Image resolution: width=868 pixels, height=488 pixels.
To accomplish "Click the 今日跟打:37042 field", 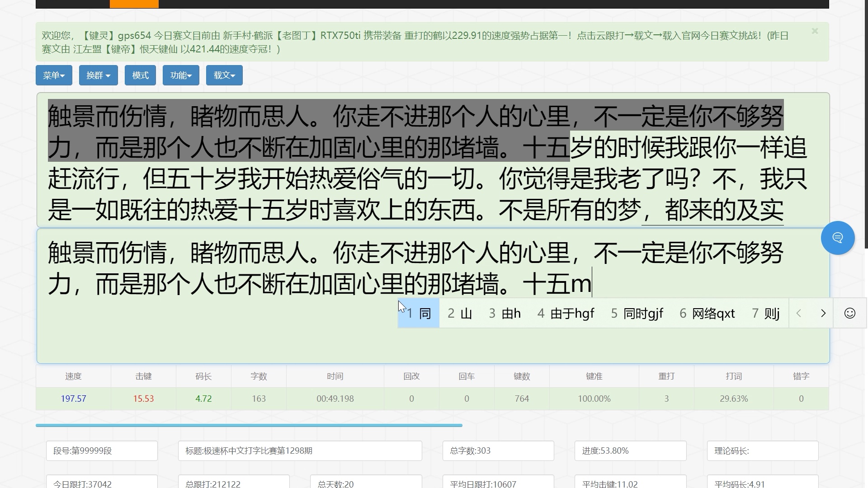I will [102, 482].
